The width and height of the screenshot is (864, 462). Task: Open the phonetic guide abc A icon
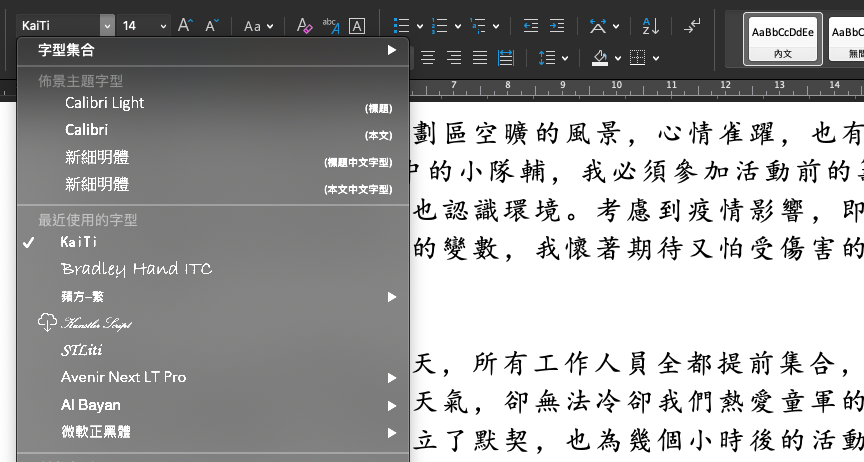point(331,25)
